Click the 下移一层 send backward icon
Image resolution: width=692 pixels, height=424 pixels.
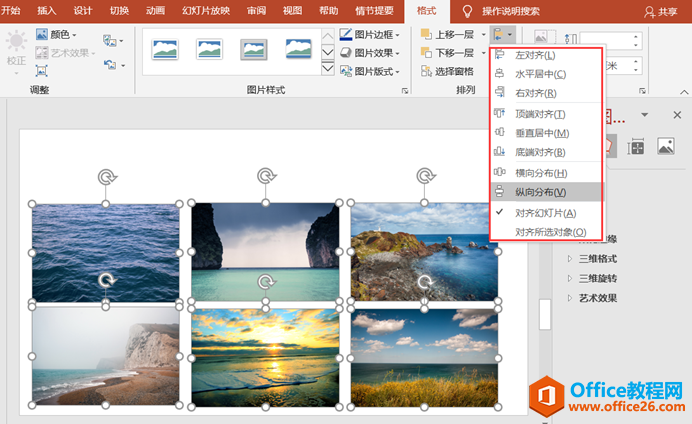(x=426, y=53)
